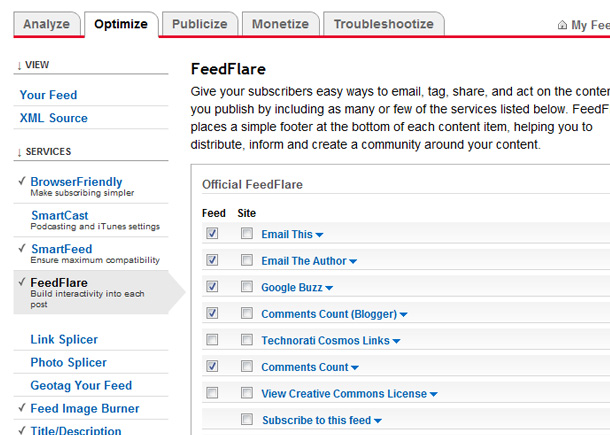Viewport: 610px width, 435px height.
Task: Check Site checkbox for plain Comments Count
Action: click(247, 366)
